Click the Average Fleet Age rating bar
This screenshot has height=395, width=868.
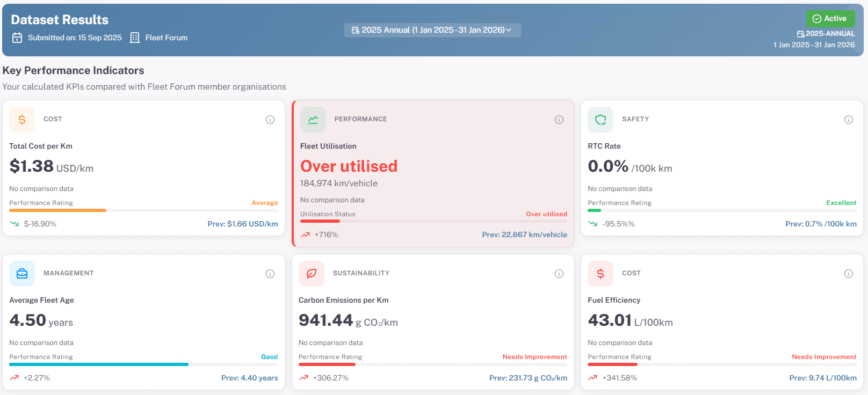143,364
